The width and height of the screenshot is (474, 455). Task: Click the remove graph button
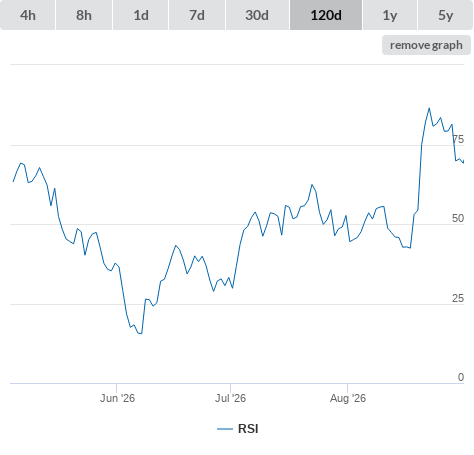click(426, 45)
